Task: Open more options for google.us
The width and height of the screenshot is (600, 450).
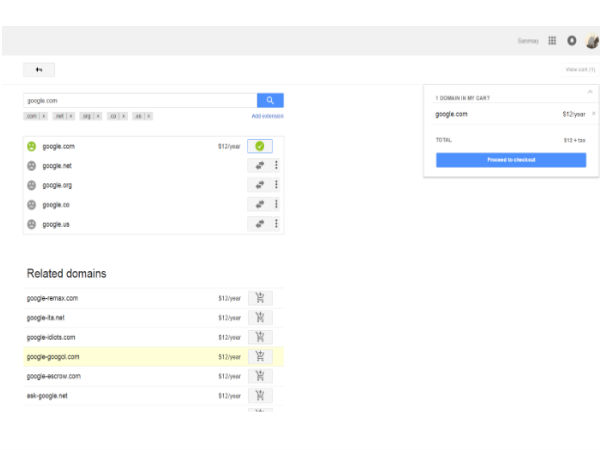Action: pos(276,224)
